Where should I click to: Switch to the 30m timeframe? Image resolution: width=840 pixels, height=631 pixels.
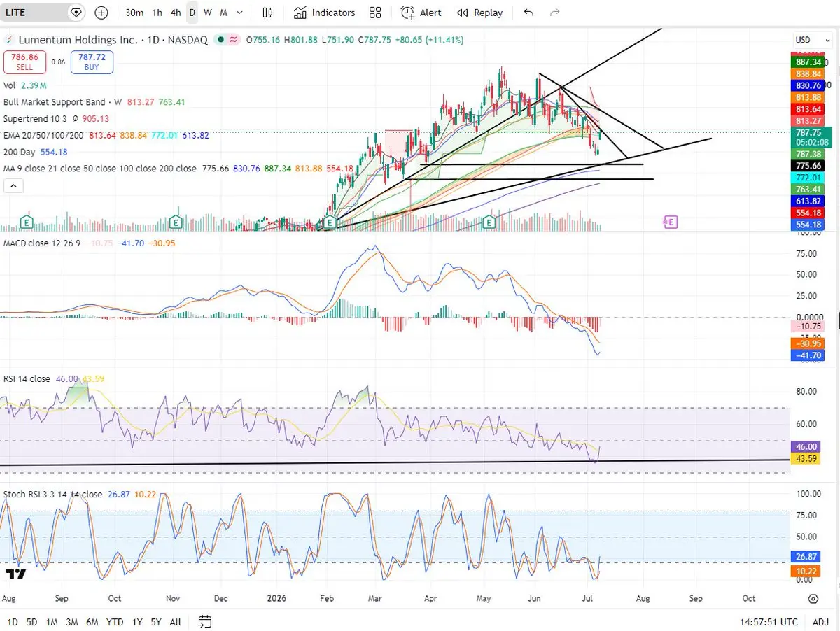[x=134, y=13]
